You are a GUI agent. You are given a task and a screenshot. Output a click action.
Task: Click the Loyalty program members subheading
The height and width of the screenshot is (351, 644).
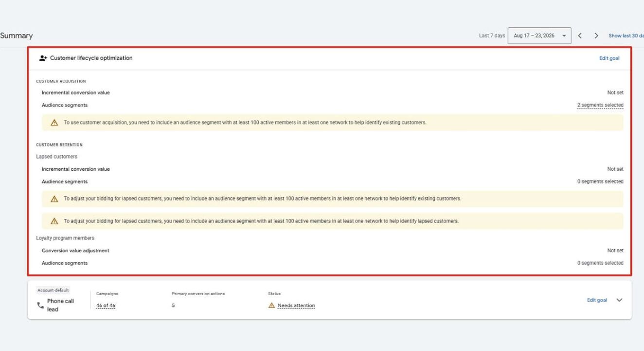point(65,238)
